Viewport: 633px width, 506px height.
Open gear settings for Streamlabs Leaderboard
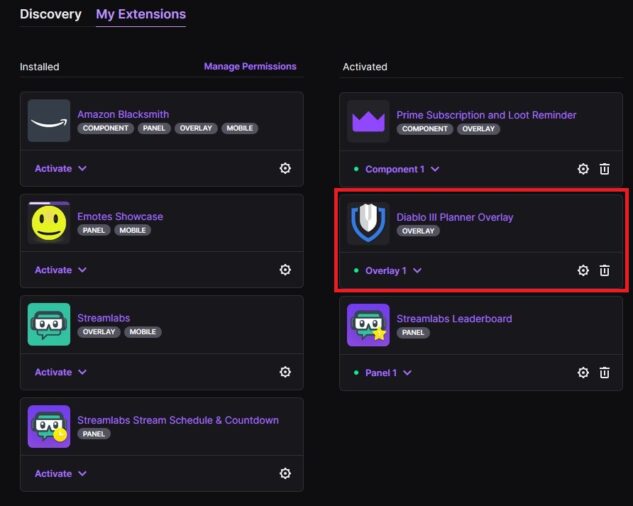tap(583, 372)
